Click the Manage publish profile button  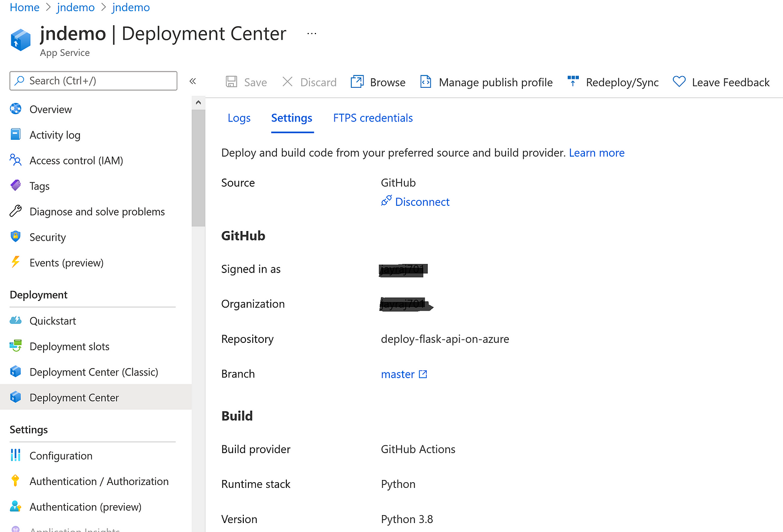487,82
